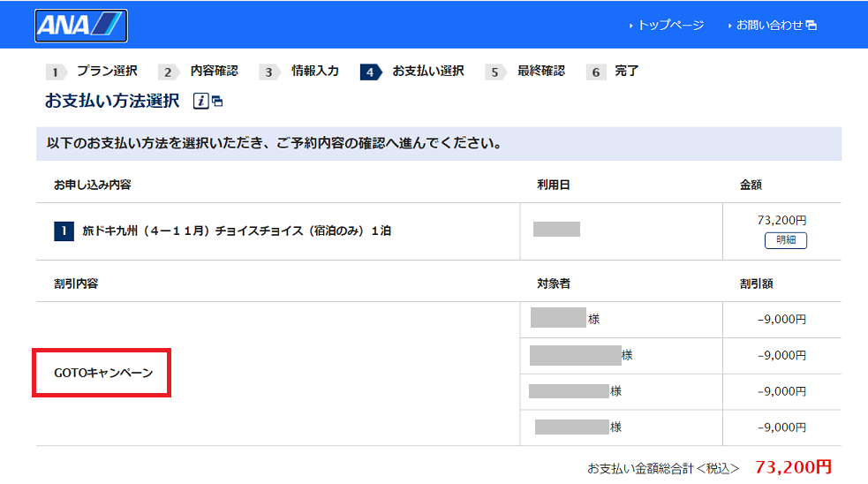This screenshot has height=484, width=868.
Task: Jump to step 5 最終確認
Action: pos(540,72)
